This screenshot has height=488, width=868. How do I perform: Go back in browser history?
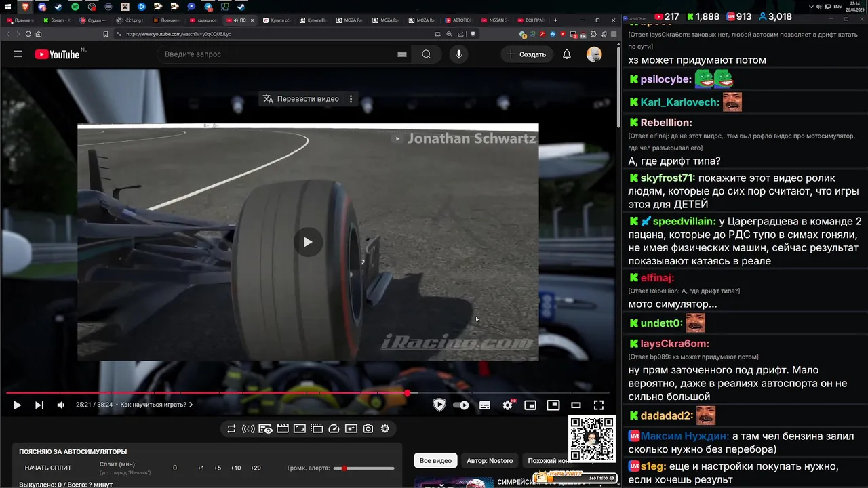pos(9,34)
